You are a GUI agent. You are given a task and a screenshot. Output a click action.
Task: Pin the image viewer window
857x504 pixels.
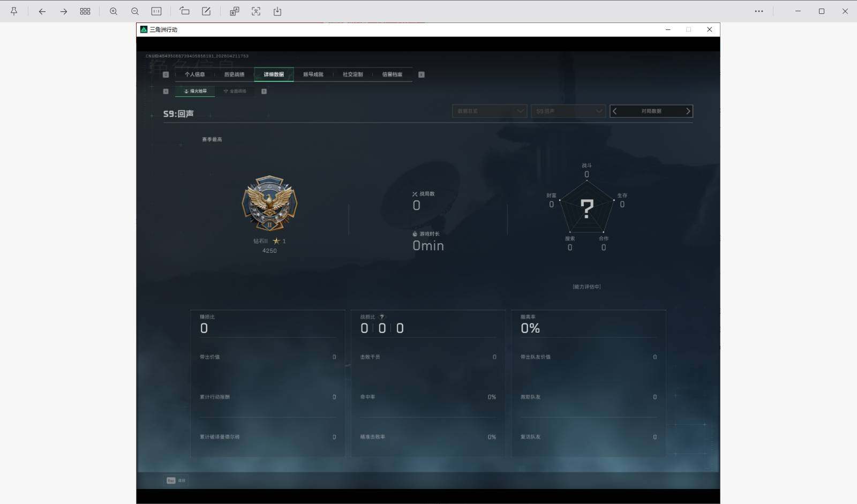click(x=14, y=11)
